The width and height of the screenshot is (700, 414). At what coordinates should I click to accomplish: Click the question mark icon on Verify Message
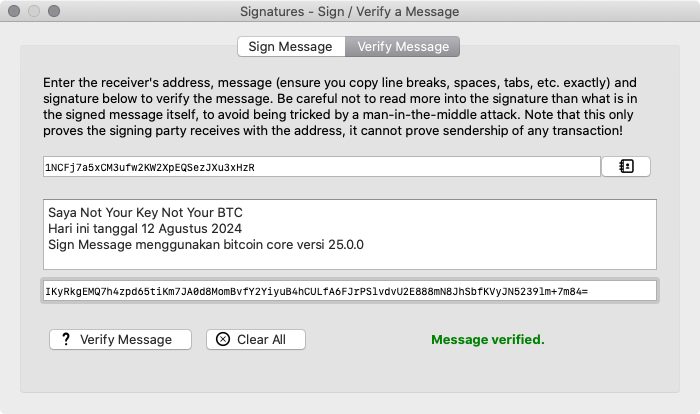[66, 339]
